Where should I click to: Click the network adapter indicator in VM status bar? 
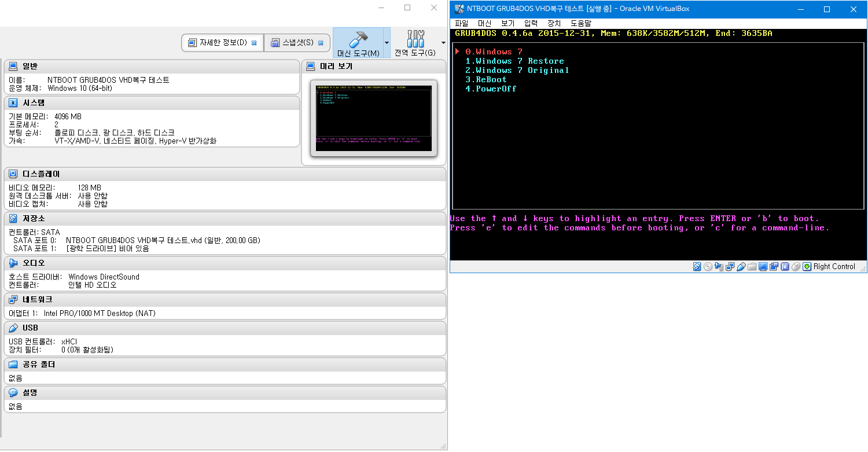[730, 266]
